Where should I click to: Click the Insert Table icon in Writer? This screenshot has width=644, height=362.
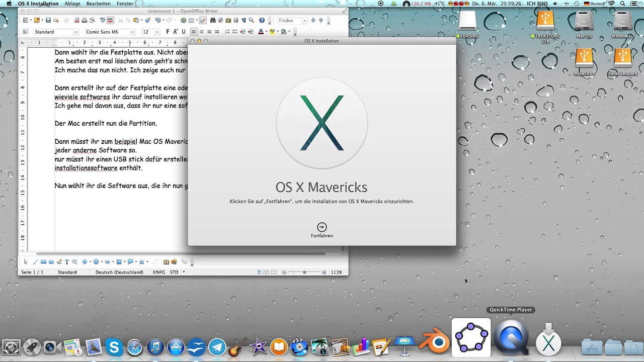click(x=191, y=20)
